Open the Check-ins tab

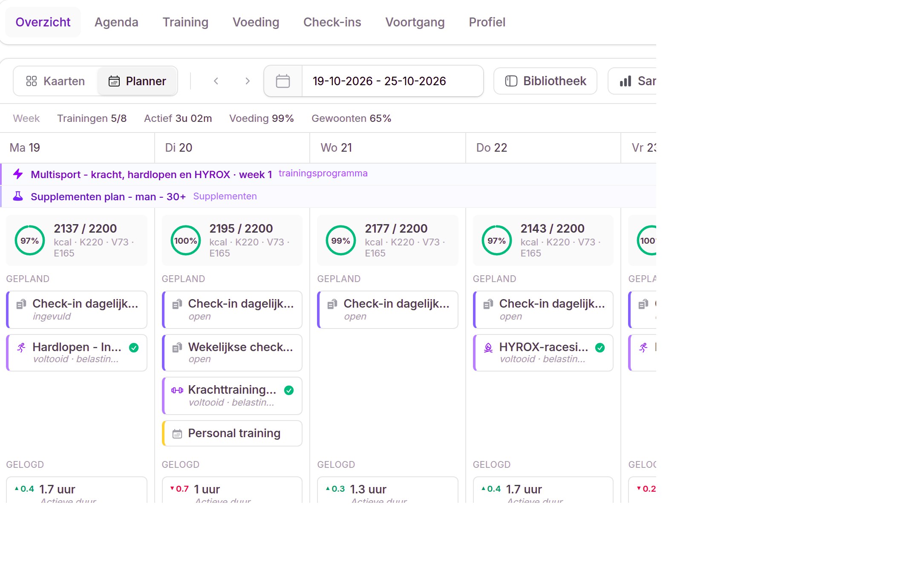click(332, 22)
